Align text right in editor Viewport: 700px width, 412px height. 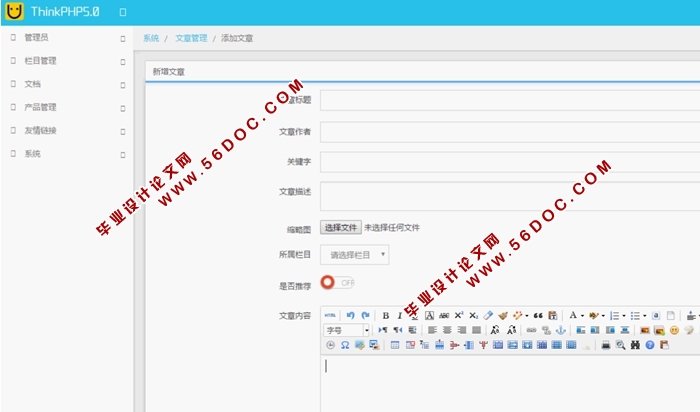point(462,330)
